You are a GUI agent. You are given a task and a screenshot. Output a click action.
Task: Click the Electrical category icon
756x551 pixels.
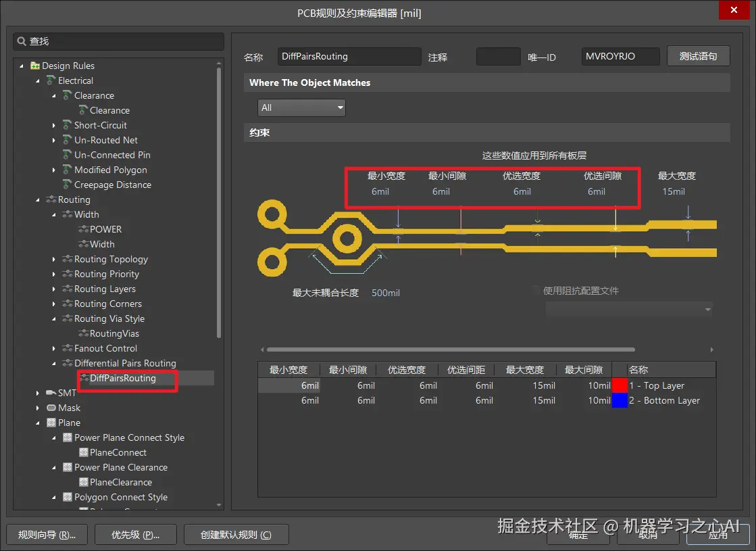click(x=51, y=80)
